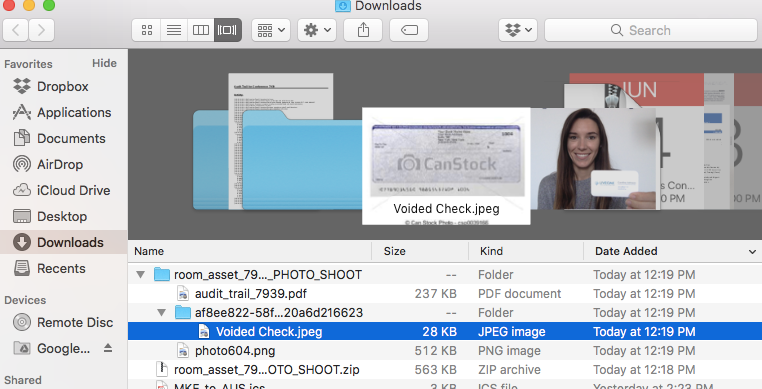Select photo604.png
762x389 pixels.
pyautogui.click(x=445, y=351)
